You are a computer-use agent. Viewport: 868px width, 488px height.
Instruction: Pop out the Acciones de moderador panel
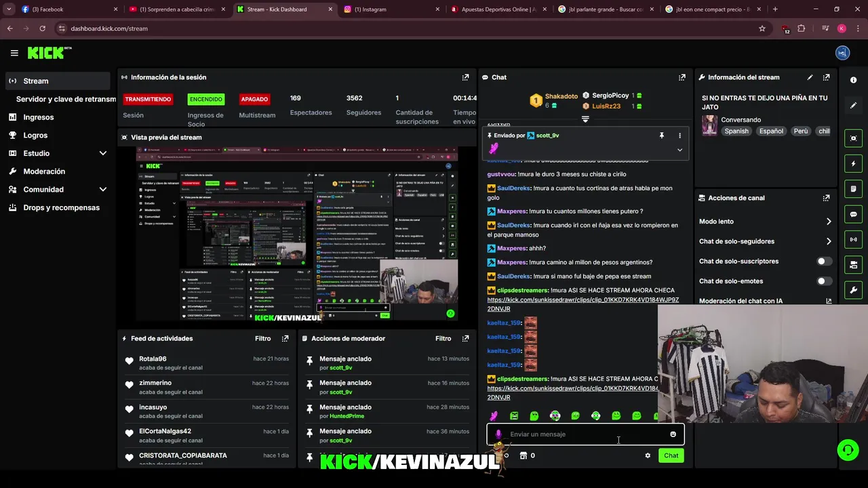pyautogui.click(x=465, y=338)
